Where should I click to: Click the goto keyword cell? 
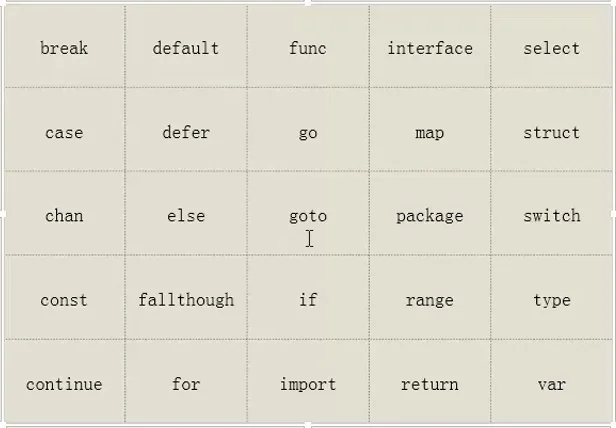pos(308,213)
